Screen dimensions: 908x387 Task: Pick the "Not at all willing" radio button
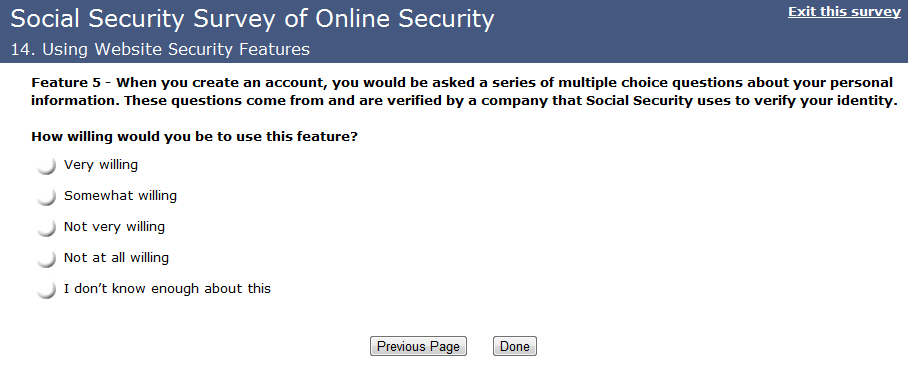pos(46,258)
